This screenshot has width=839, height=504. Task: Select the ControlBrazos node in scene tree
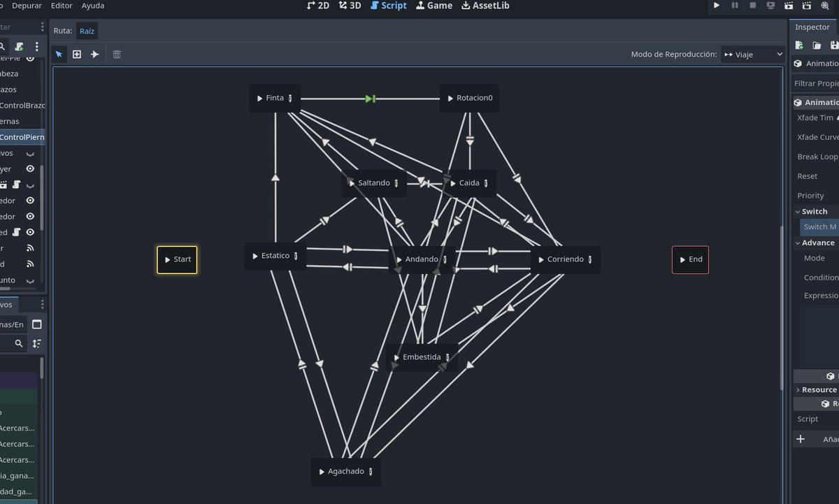[x=22, y=106]
